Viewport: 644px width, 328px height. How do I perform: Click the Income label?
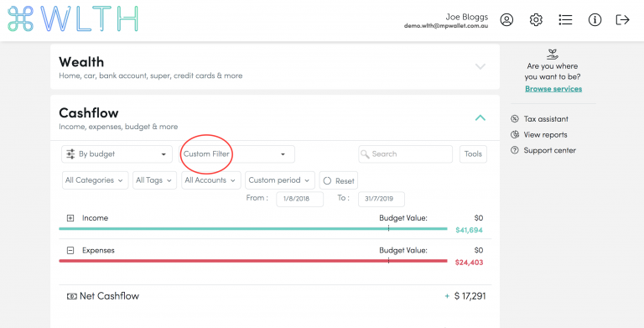[x=95, y=218]
